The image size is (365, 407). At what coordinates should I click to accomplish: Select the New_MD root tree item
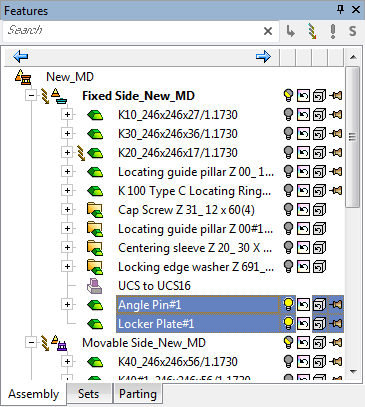click(70, 77)
